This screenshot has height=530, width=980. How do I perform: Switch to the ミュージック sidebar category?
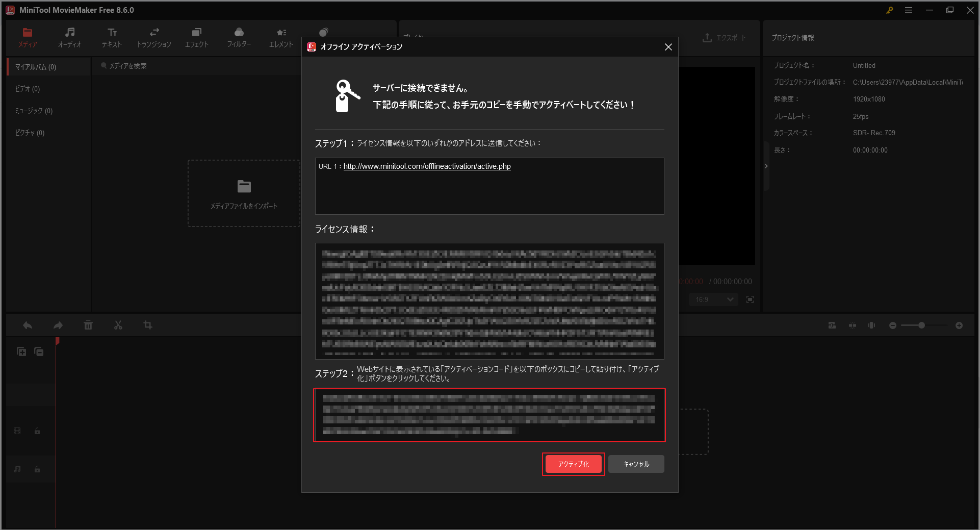(x=33, y=110)
